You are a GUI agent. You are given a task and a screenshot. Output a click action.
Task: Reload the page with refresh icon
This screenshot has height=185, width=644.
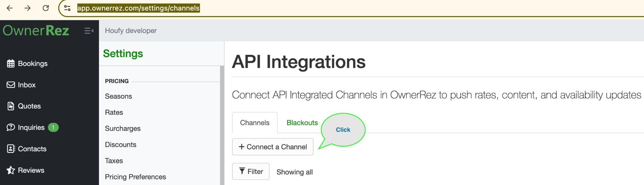click(x=46, y=8)
